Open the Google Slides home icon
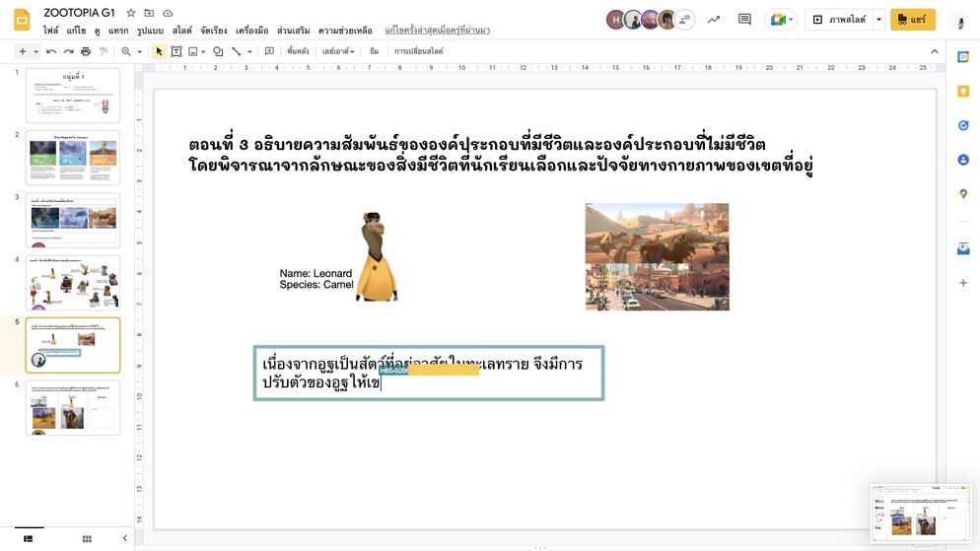 (22, 20)
